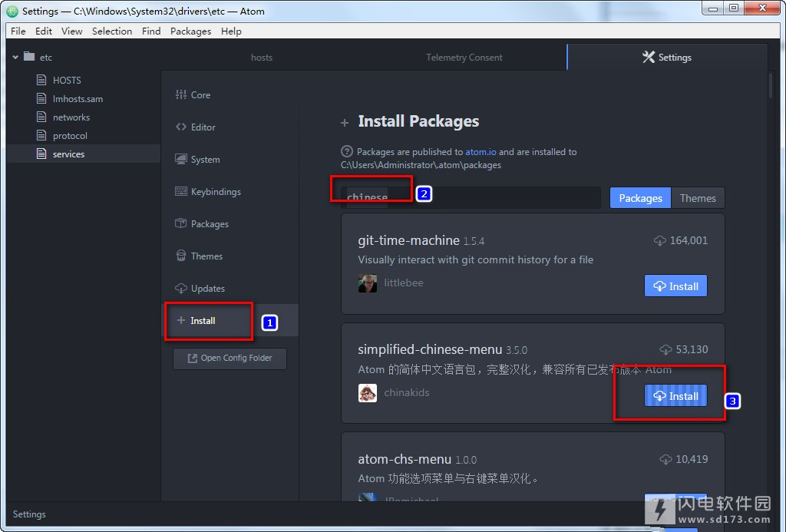Switch to the hosts tab

pos(262,57)
